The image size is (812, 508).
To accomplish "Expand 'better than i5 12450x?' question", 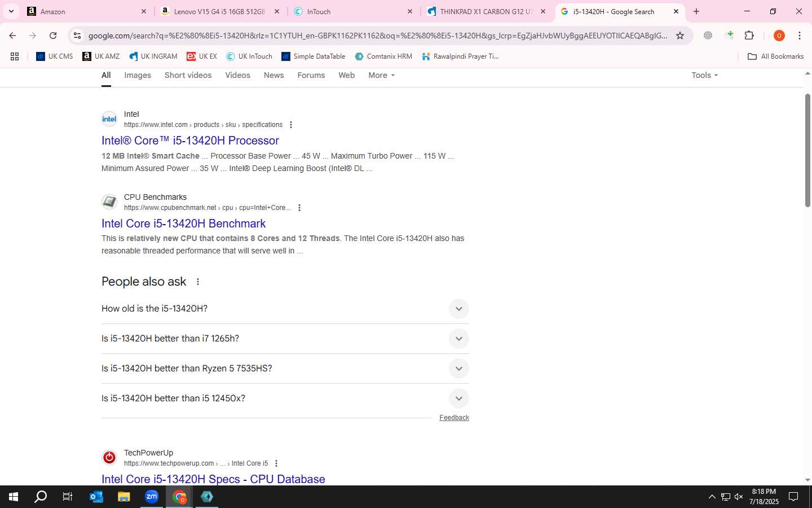I will (285, 398).
